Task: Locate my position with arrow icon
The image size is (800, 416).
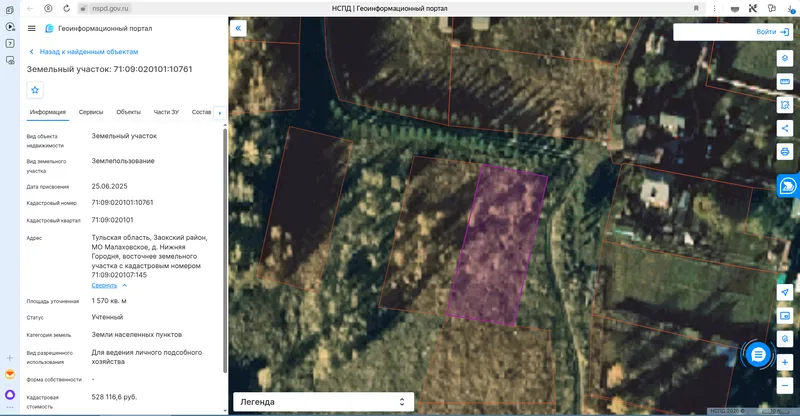Action: [x=785, y=292]
